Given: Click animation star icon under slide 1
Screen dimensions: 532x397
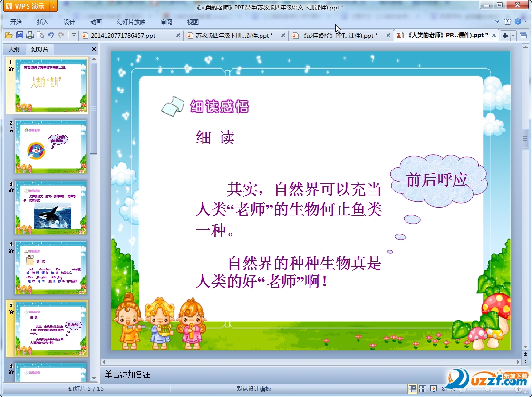Looking at the screenshot, I should (x=11, y=69).
